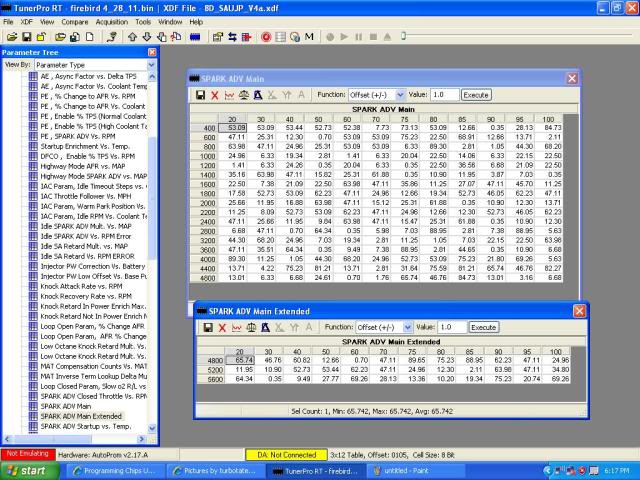Image resolution: width=640 pixels, height=480 pixels.
Task: Select cell 65.74 in SPARK ADV Main Extended
Action: click(240, 360)
